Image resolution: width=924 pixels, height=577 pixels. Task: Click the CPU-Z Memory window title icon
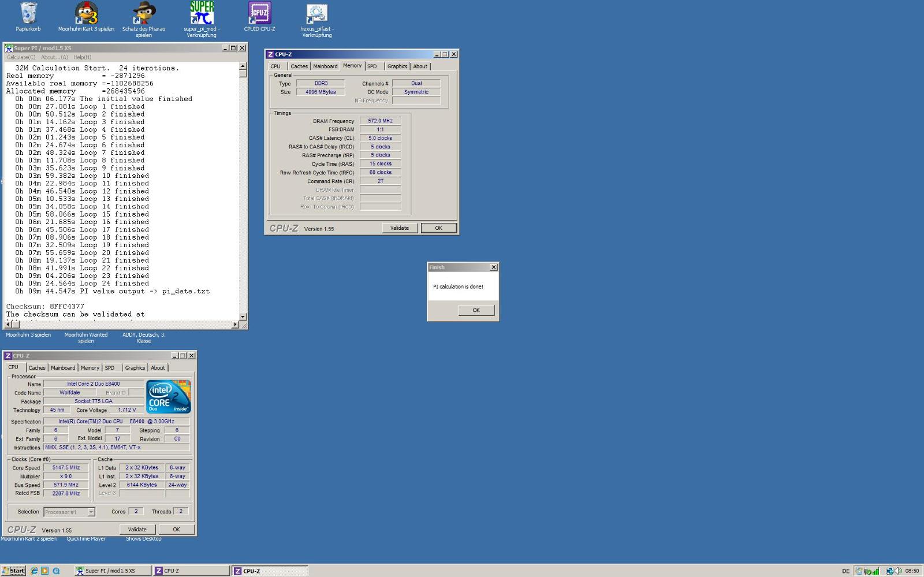(x=270, y=54)
